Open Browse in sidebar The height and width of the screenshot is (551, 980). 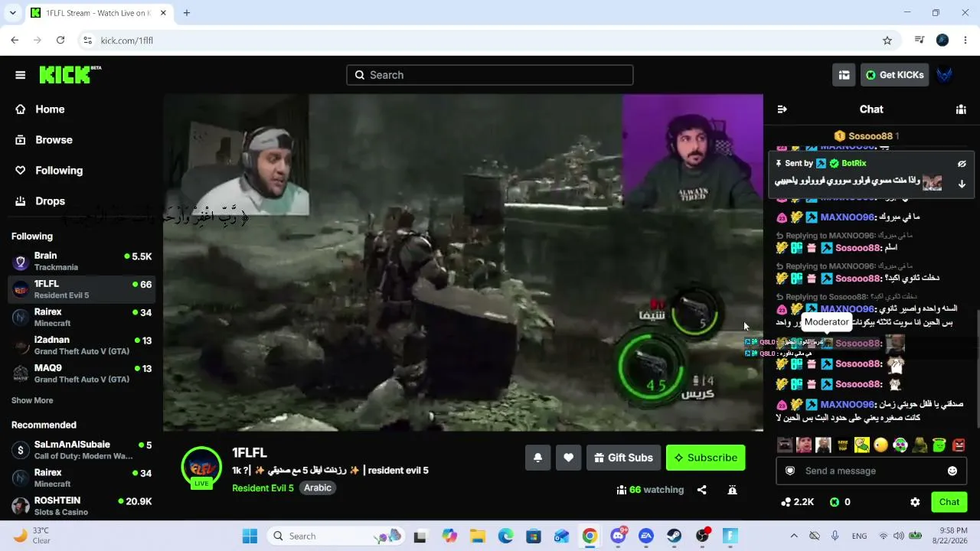click(44, 140)
